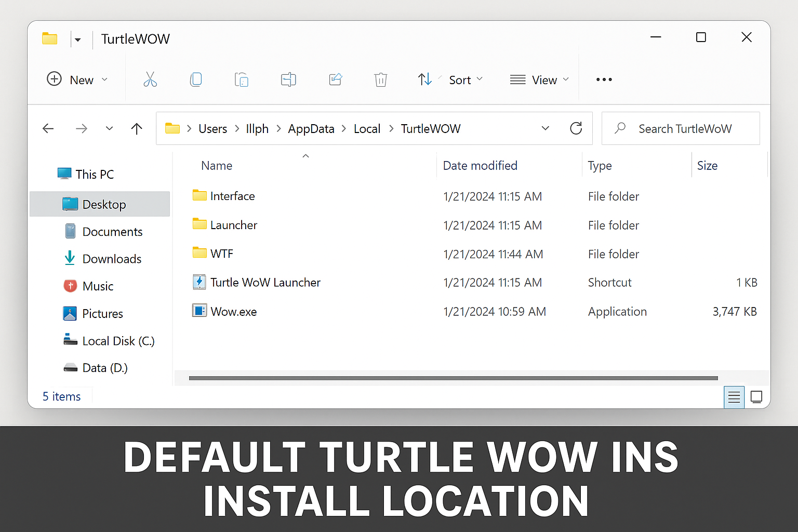Click the Wow.exe file name

(233, 312)
